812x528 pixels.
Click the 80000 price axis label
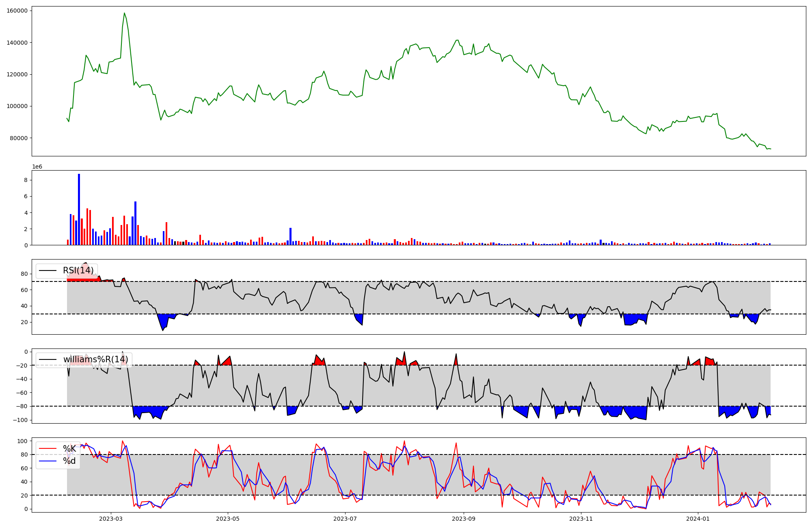(x=19, y=138)
